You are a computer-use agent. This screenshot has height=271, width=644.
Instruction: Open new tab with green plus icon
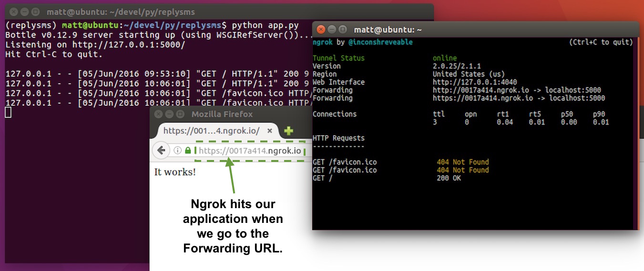288,131
